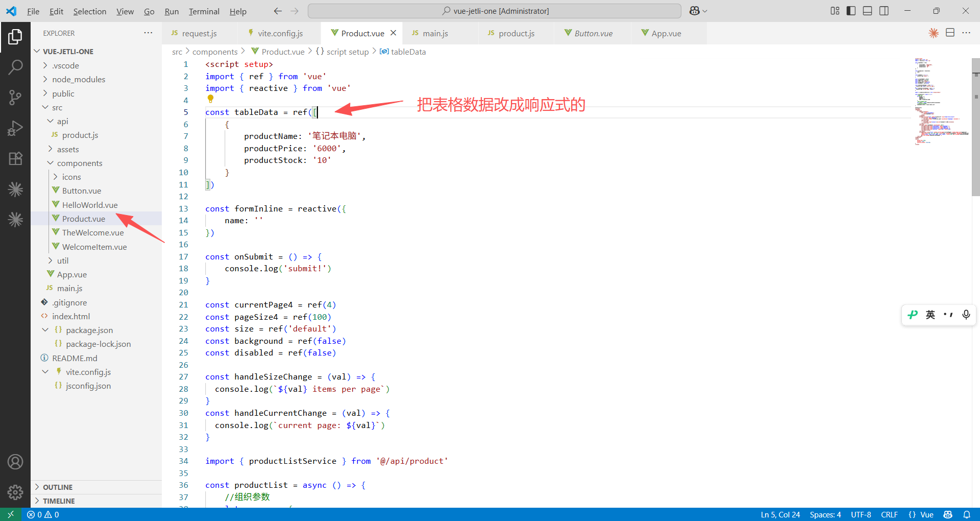Image resolution: width=980 pixels, height=521 pixels.
Task: Expand the icons folder
Action: (96, 177)
